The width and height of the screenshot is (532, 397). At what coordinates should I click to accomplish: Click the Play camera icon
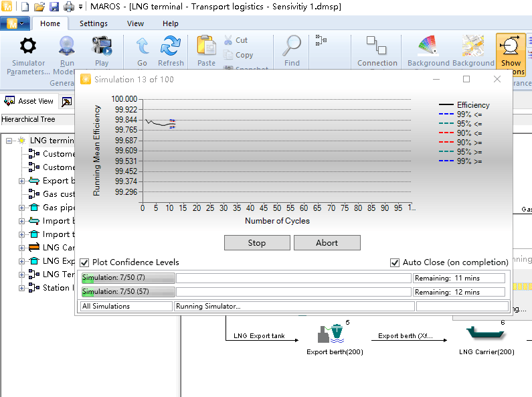pyautogui.click(x=102, y=46)
